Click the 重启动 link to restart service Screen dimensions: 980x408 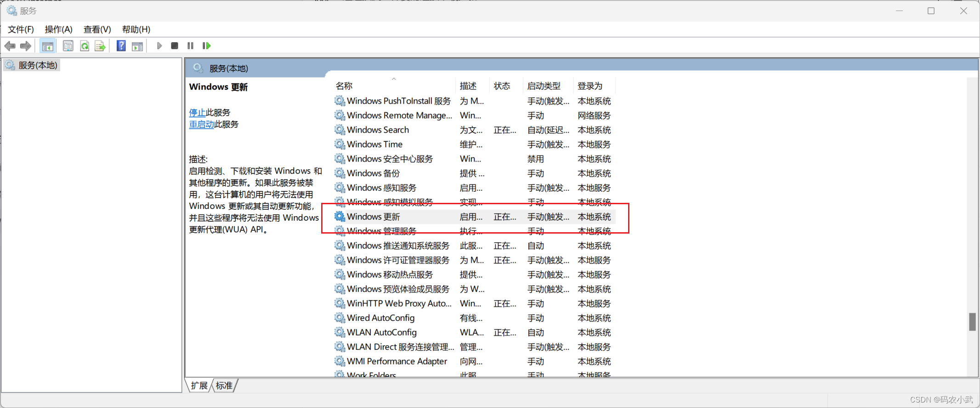pyautogui.click(x=201, y=124)
